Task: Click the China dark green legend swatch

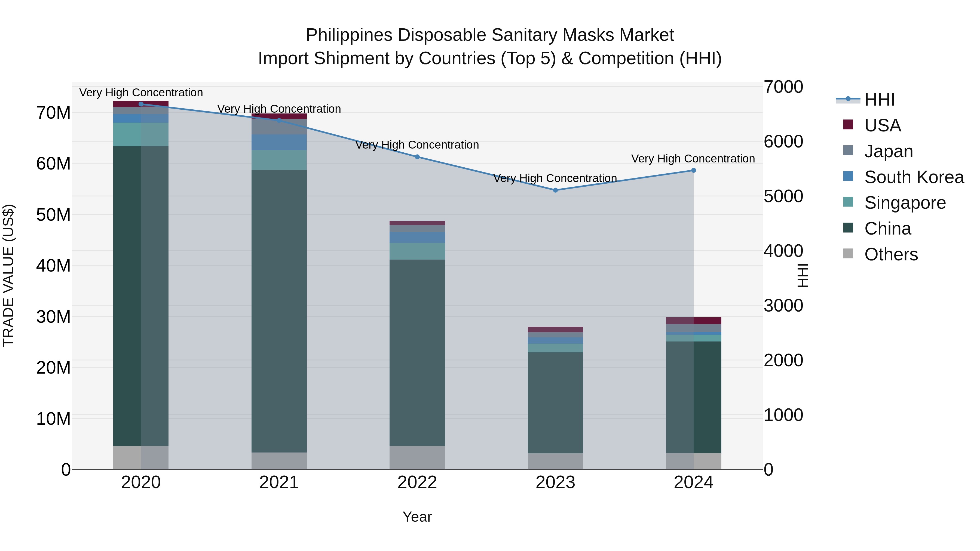Action: [848, 228]
